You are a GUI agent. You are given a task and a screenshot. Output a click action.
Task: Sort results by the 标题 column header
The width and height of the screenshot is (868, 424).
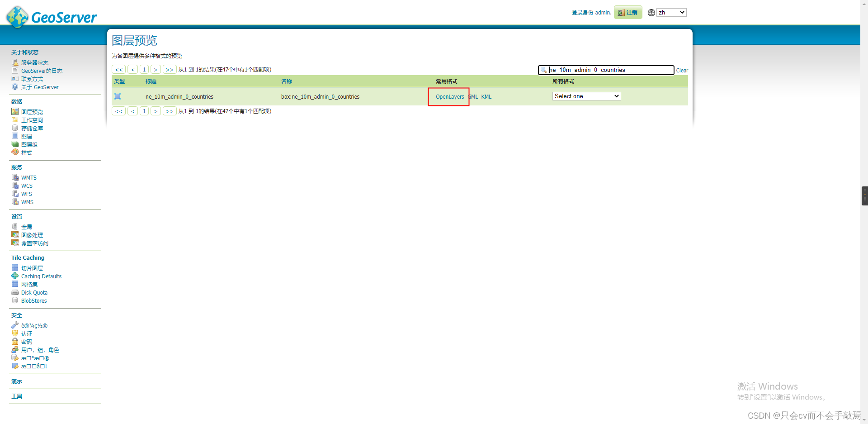coord(151,81)
